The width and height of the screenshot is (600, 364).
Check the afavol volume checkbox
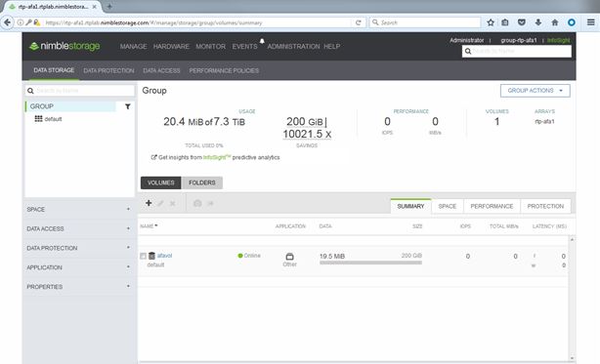coord(143,256)
